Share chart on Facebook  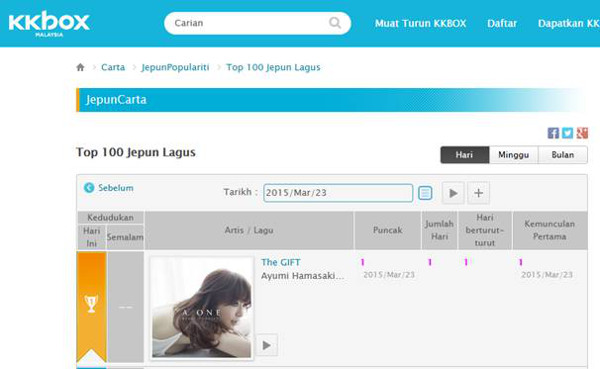coord(553,133)
